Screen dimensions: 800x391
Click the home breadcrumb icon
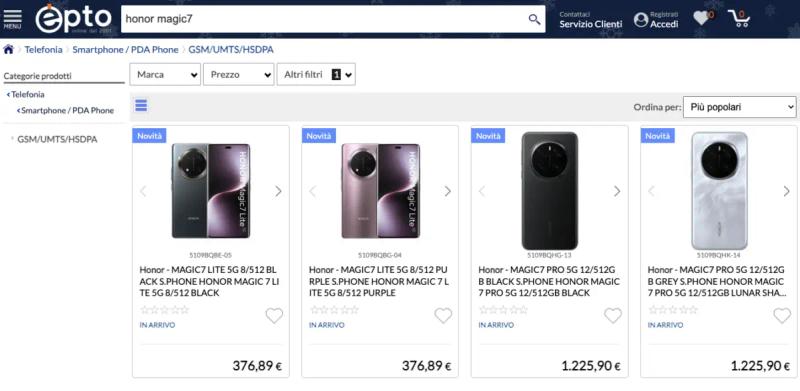pos(8,50)
